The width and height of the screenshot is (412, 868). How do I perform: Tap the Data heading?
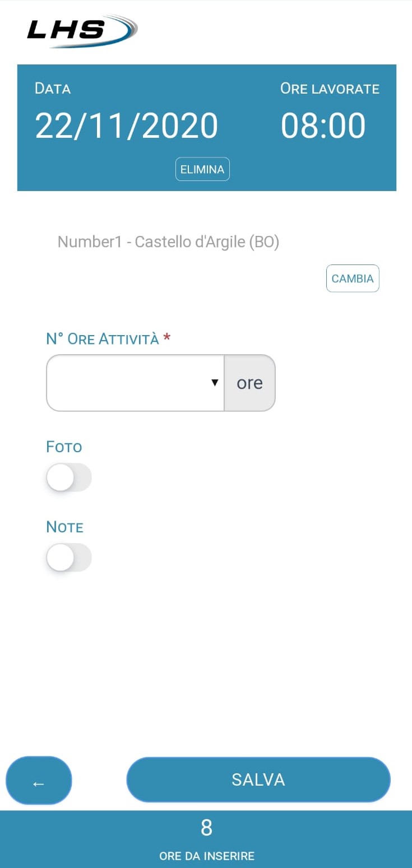click(x=53, y=89)
